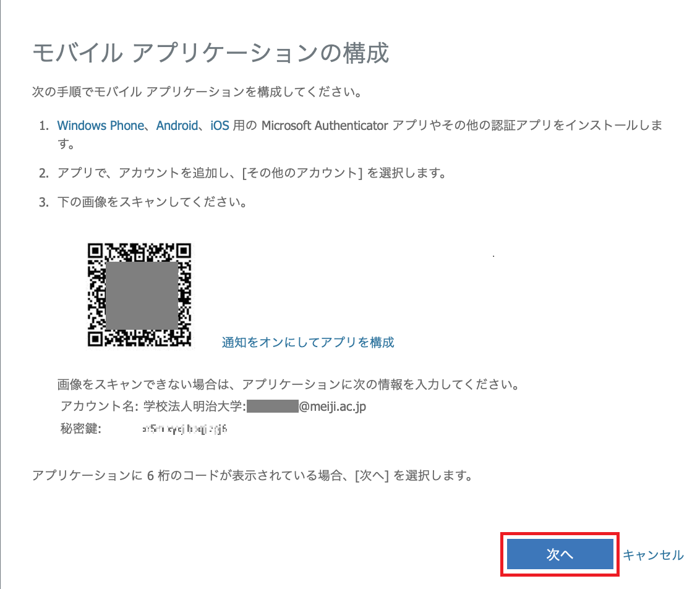Click the キャンセル link
The image size is (700, 589).
click(x=653, y=555)
